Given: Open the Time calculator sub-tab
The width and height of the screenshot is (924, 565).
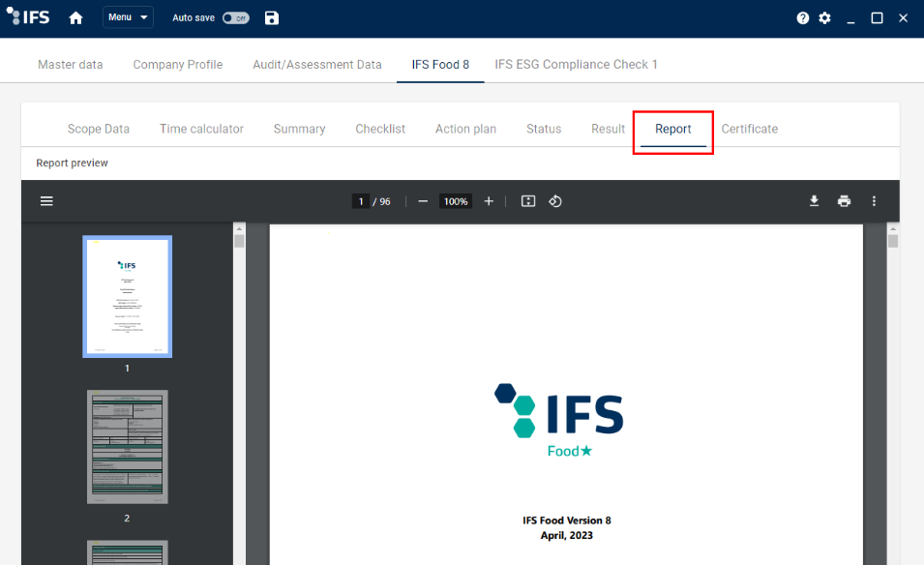Looking at the screenshot, I should coord(201,129).
